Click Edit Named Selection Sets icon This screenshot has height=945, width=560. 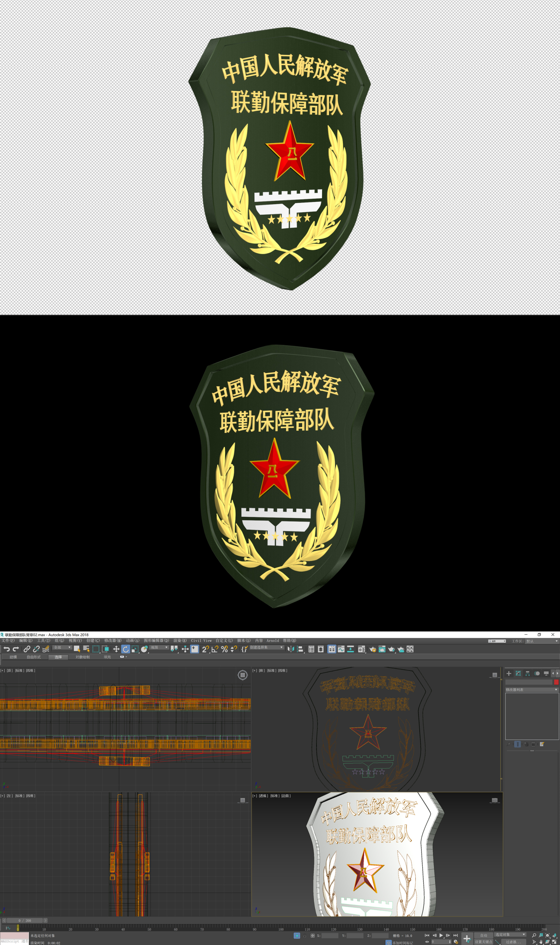pyautogui.click(x=244, y=649)
